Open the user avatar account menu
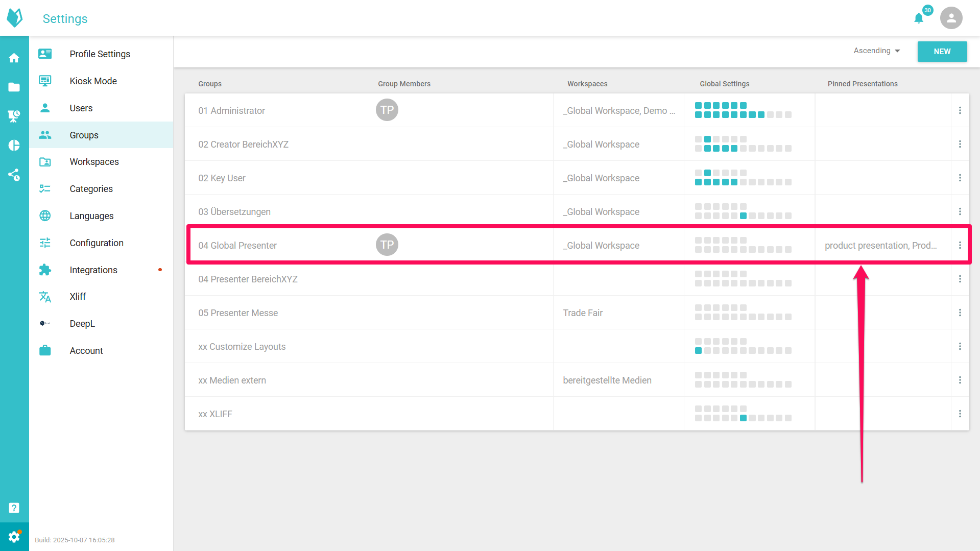The height and width of the screenshot is (551, 980). (951, 18)
